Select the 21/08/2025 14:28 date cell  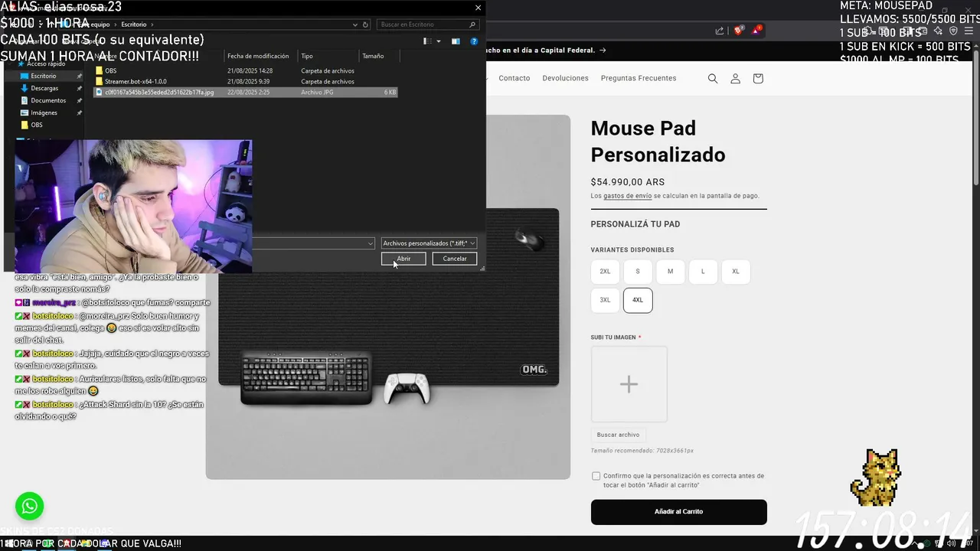click(x=250, y=70)
